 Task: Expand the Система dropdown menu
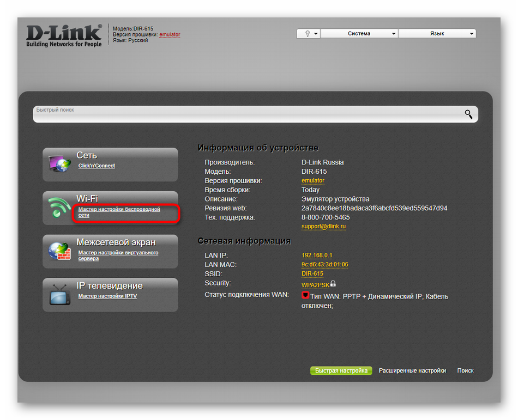pos(359,34)
